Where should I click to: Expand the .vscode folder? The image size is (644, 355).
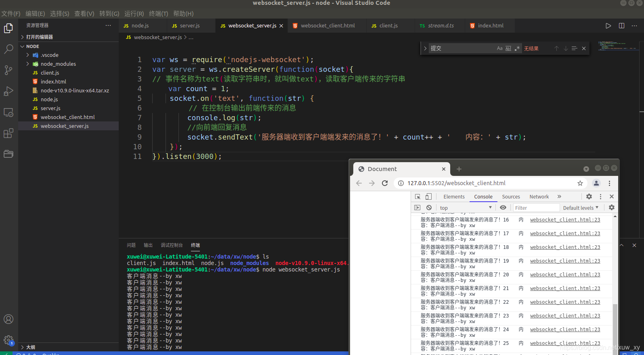pyautogui.click(x=69, y=55)
